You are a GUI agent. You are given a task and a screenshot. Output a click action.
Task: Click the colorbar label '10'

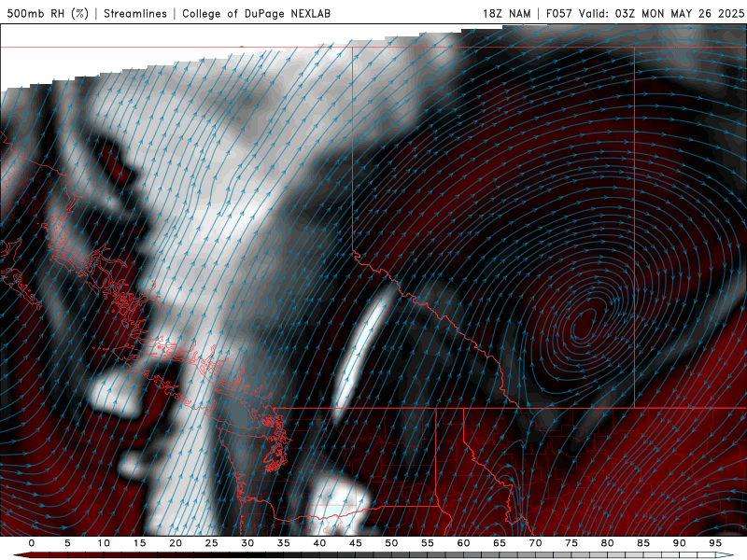coord(104,543)
